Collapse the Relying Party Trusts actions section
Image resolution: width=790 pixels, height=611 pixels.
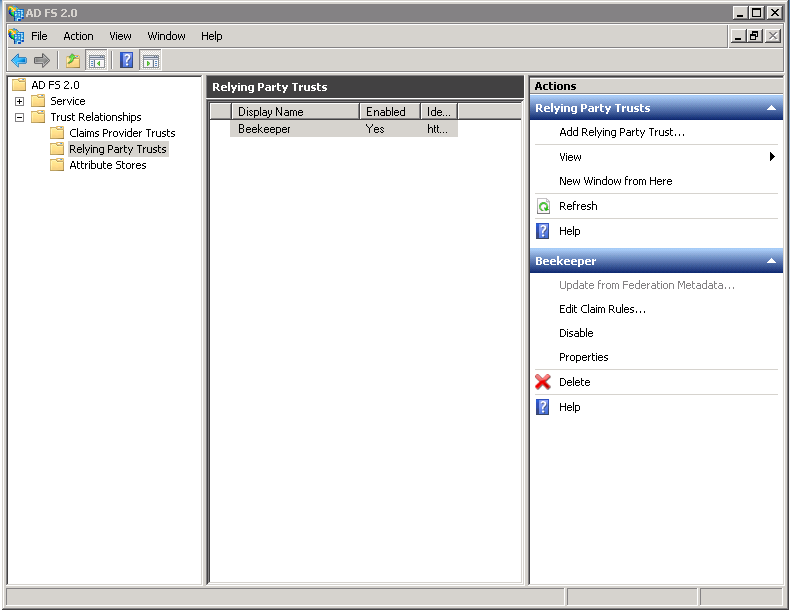point(771,108)
